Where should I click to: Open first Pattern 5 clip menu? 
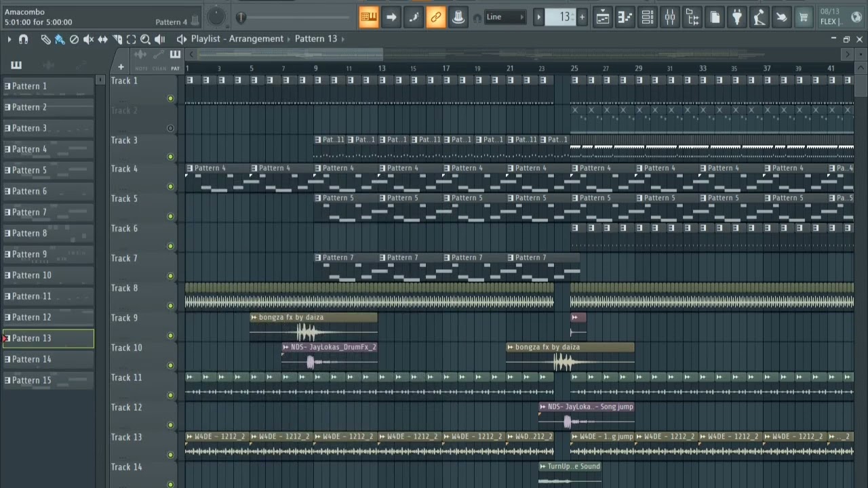click(319, 198)
